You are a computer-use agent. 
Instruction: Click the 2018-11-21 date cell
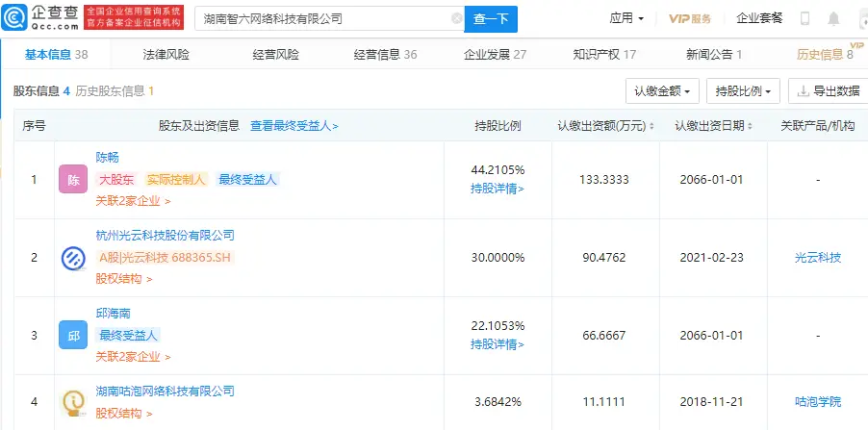coord(713,402)
